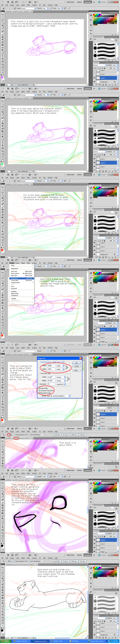Select the Type tool in NalaRequest.psd window

pos(3,609)
